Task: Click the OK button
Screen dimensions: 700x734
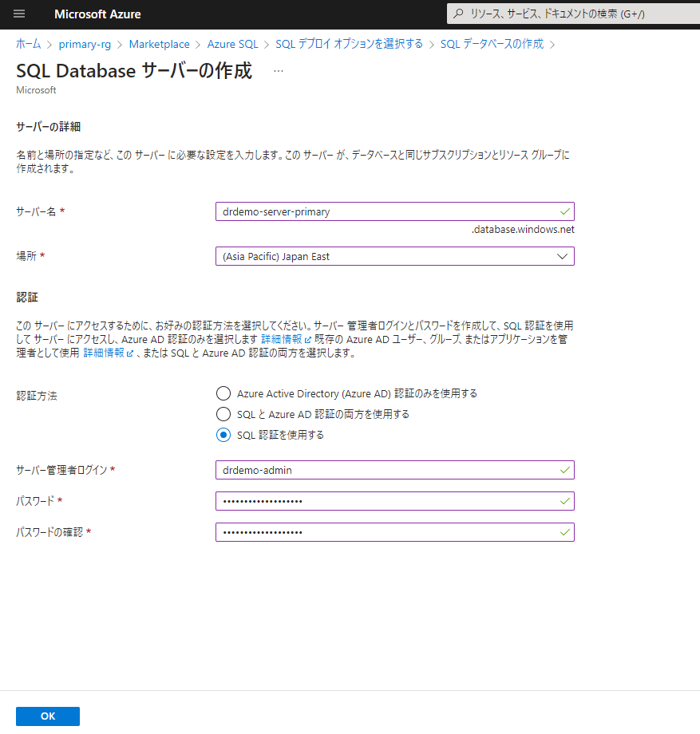Action: click(48, 716)
